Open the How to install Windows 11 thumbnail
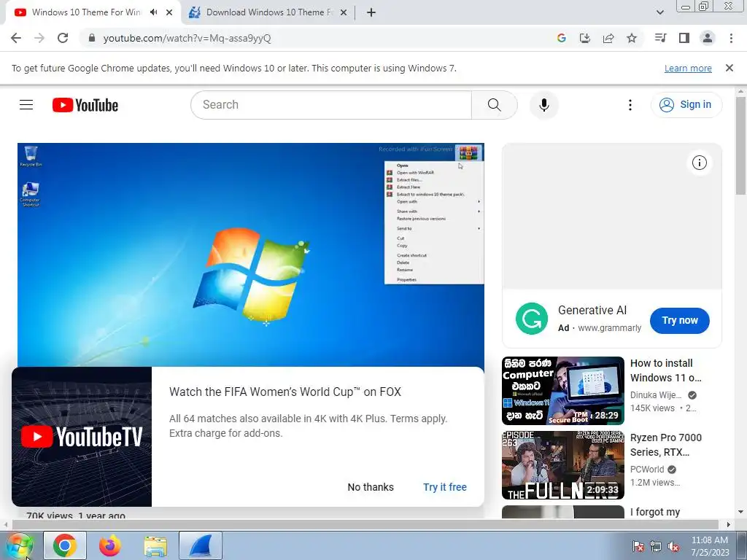The image size is (747, 560). (x=562, y=391)
